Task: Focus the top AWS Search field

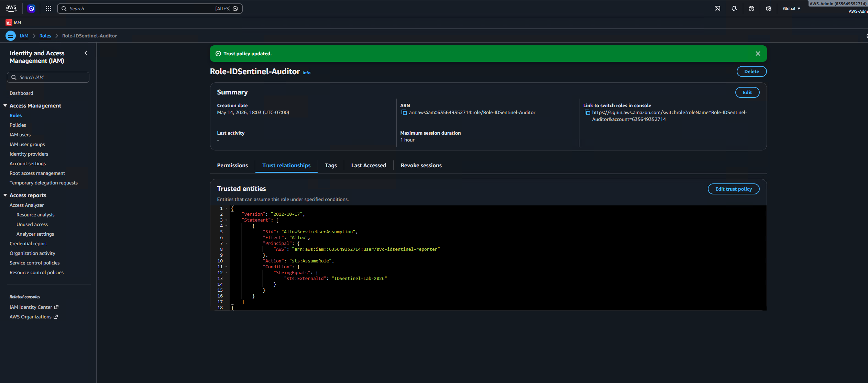Action: coord(150,9)
